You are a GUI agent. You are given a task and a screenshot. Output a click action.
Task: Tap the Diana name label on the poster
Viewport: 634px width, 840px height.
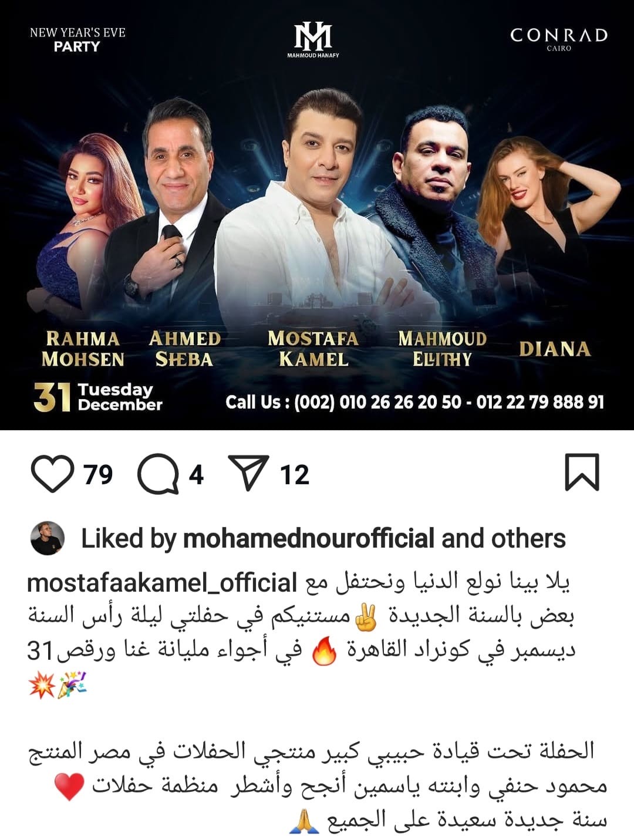pos(555,349)
